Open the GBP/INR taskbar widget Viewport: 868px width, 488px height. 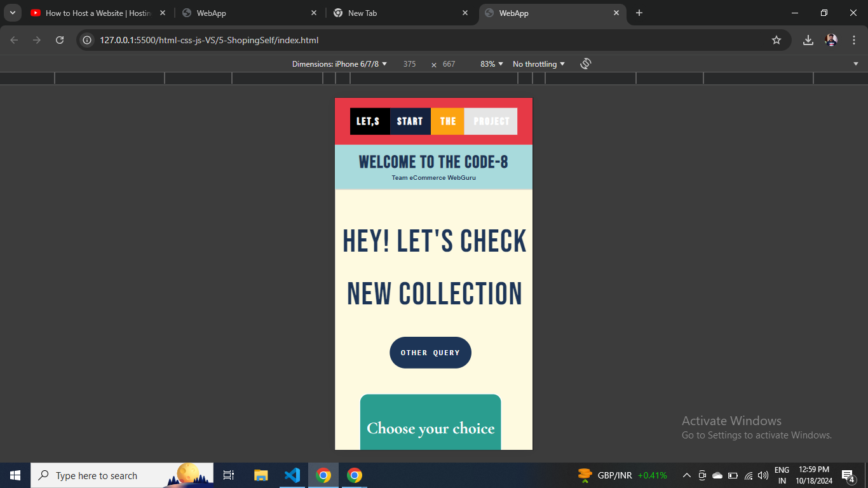click(x=622, y=475)
